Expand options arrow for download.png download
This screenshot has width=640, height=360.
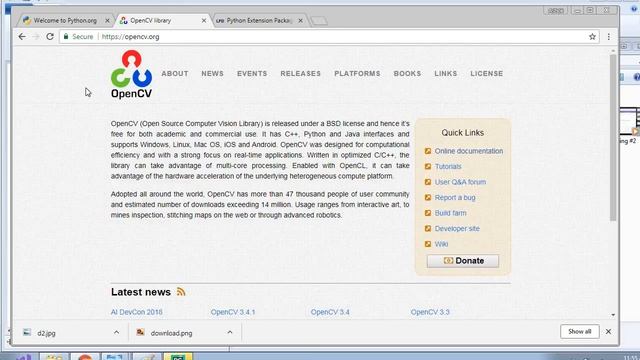[x=230, y=332]
